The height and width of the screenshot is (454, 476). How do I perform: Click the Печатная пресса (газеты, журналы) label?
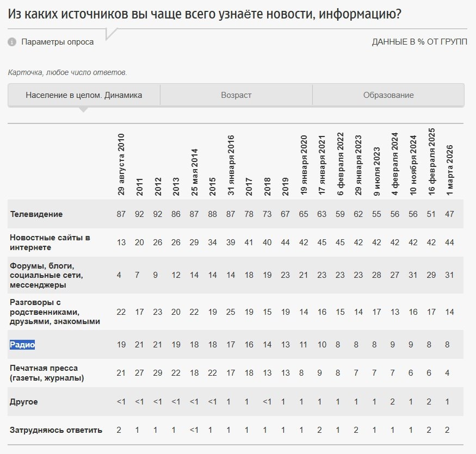click(47, 372)
